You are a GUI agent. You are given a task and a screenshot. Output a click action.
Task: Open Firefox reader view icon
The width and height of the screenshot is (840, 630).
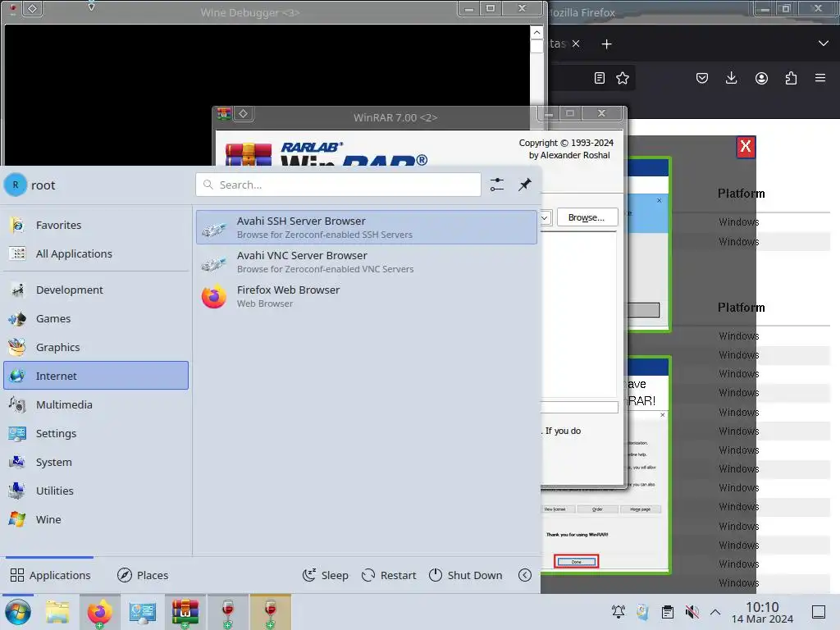[x=600, y=78]
